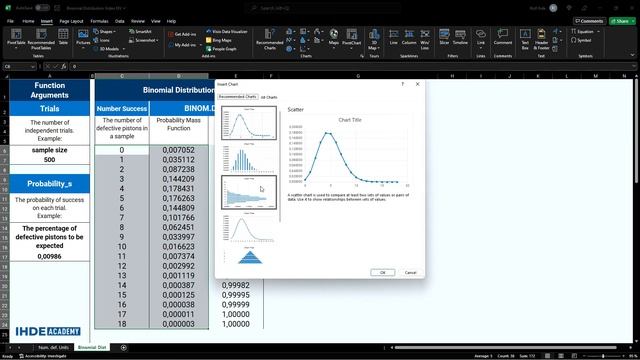The image size is (640, 360).
Task: Add a new sheet with plus icon
Action: coord(124,347)
